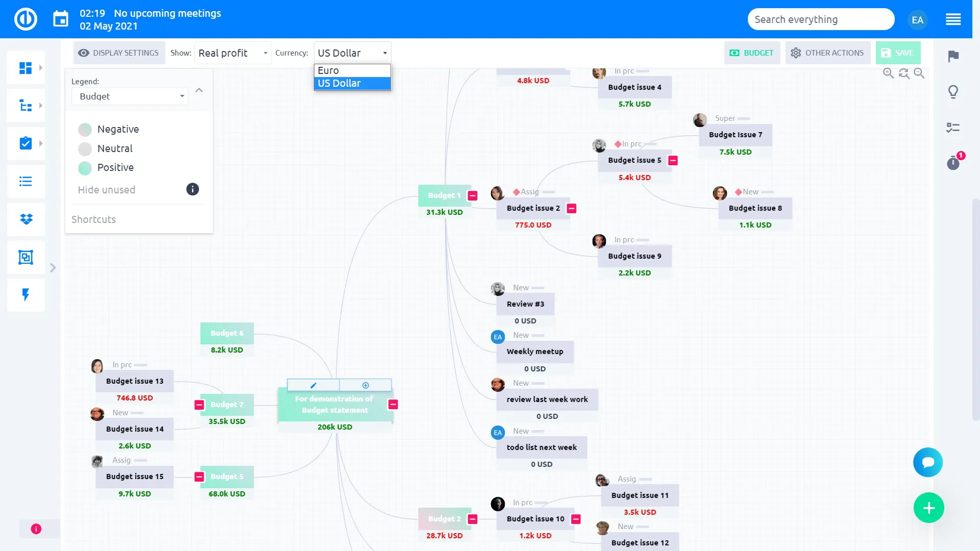Click the green Budget button
Viewport: 980px width, 551px height.
coord(752,53)
